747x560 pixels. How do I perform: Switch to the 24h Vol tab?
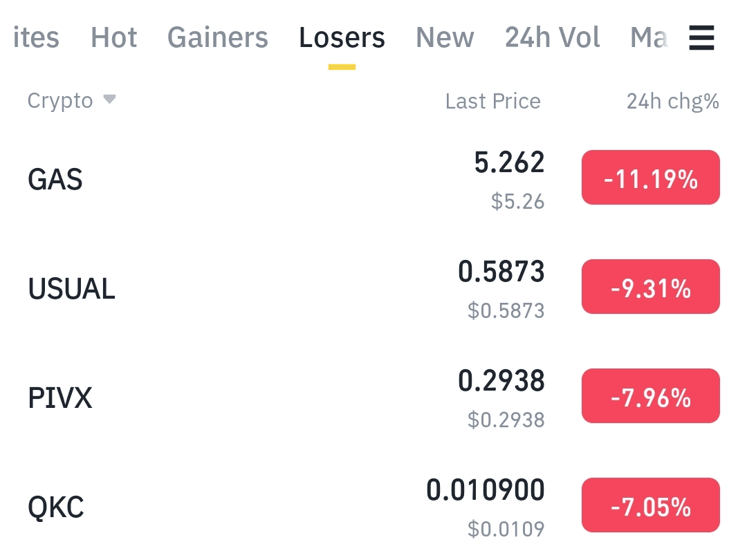552,37
